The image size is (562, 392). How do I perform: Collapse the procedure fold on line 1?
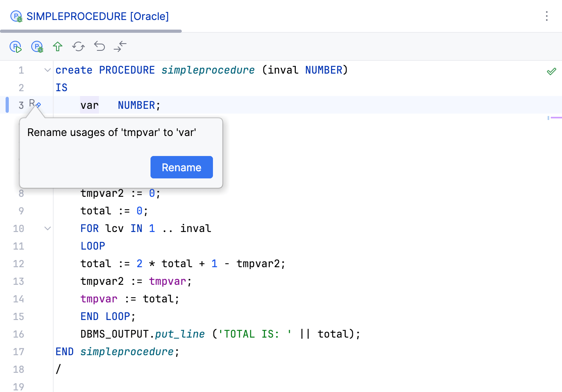tap(47, 70)
